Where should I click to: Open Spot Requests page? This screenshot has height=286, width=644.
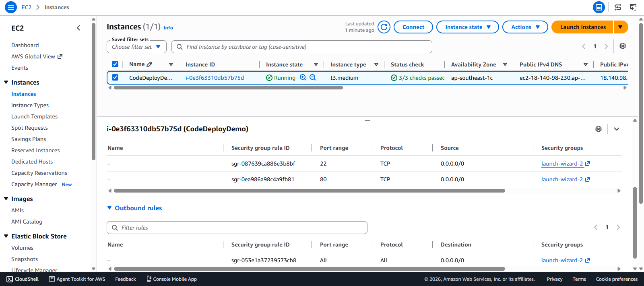(29, 128)
